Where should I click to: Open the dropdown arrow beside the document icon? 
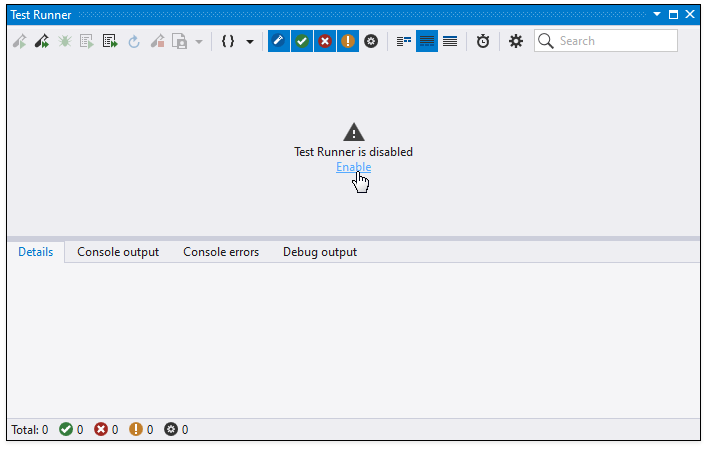[198, 42]
